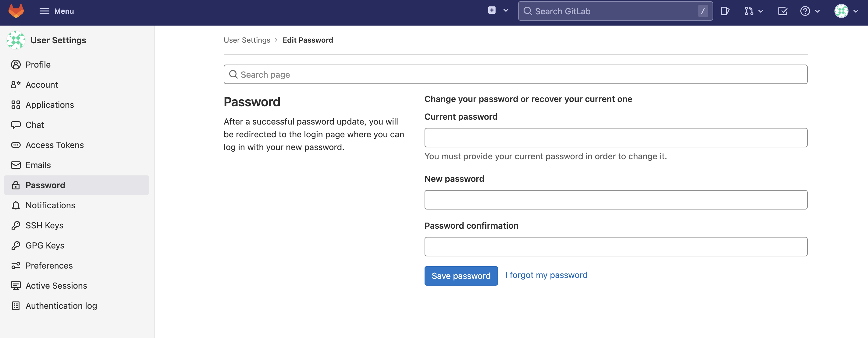
Task: Click the GitLab fox logo
Action: click(16, 11)
